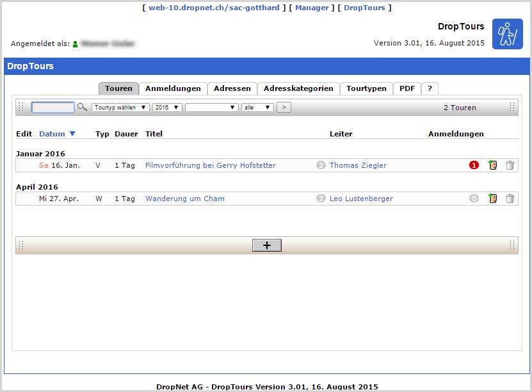Screen dimensions: 532x392
Task: Click filter bar right drag handle
Action: pyautogui.click(x=512, y=107)
